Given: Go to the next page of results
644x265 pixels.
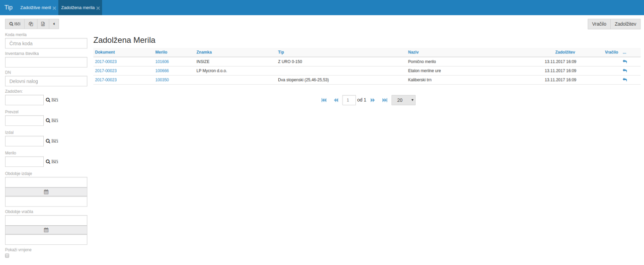Looking at the screenshot, I should [373, 100].
